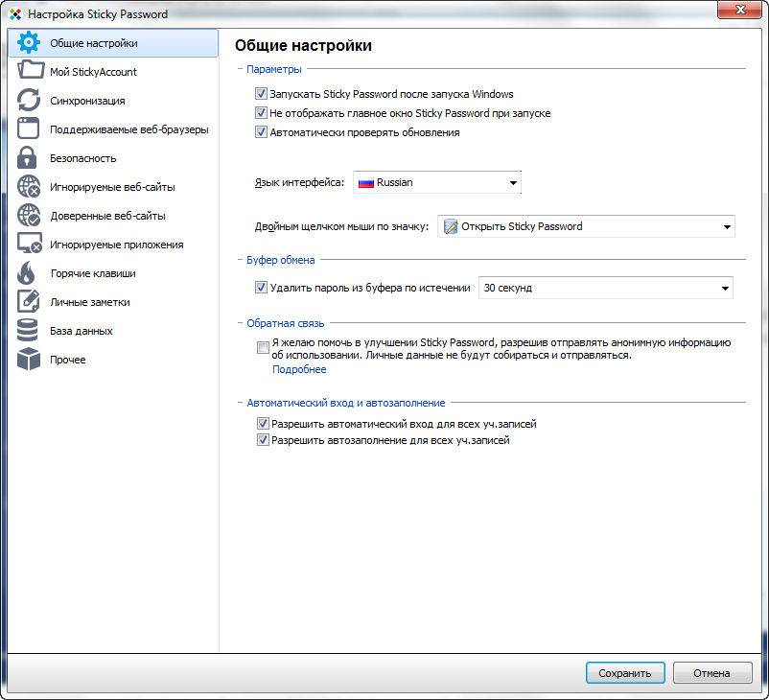Click the Язык интерфейса label
This screenshot has width=769, height=700.
point(299,182)
